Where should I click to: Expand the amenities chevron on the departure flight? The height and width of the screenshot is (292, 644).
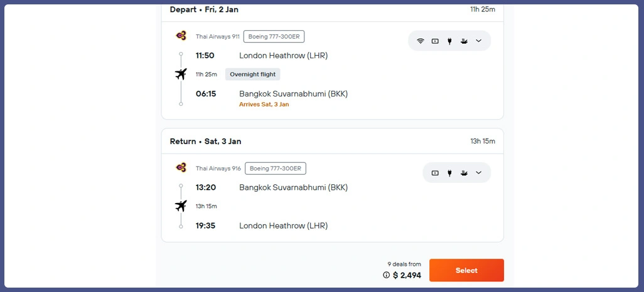478,41
